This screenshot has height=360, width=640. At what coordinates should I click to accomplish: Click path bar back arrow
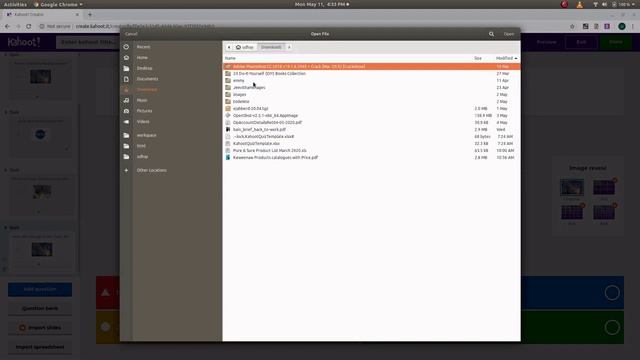[x=229, y=47]
